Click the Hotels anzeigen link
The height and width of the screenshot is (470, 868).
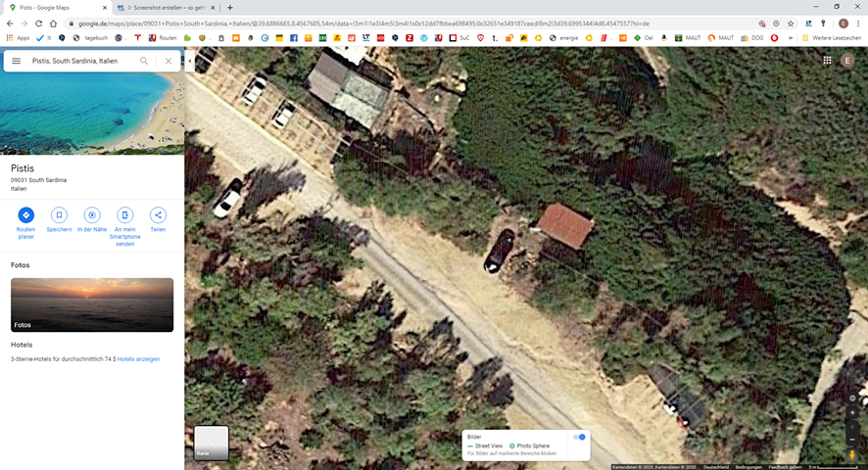138,359
